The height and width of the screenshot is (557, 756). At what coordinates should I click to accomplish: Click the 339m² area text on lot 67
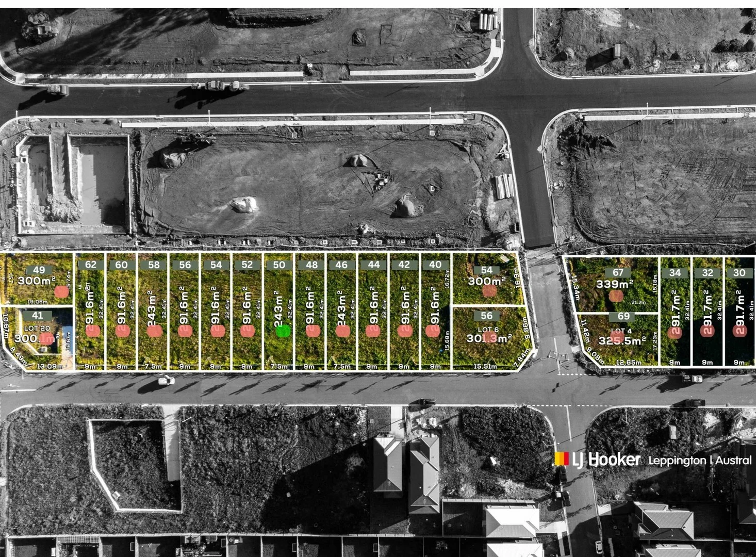click(x=615, y=283)
